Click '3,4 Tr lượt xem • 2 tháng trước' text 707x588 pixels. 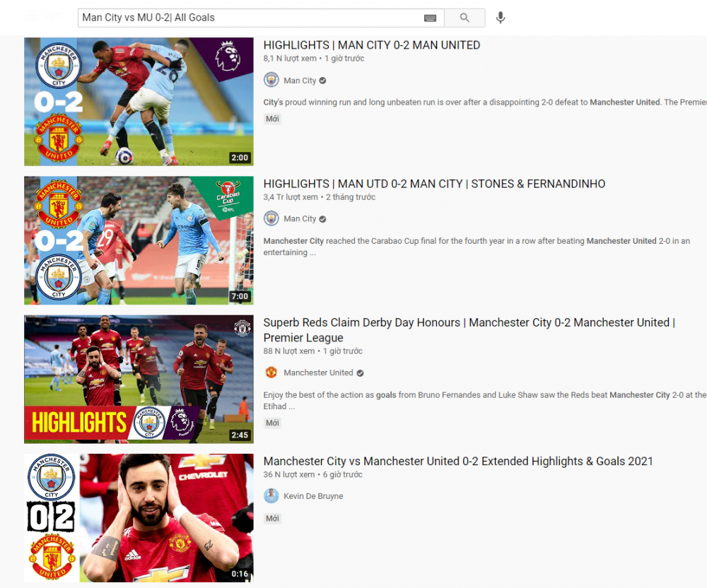[x=320, y=197]
